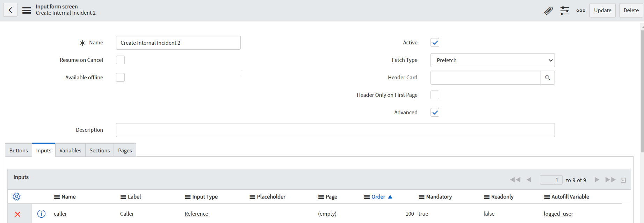Viewport: 644px width, 223px height.
Task: Go back using the header back arrow
Action: pos(10,10)
